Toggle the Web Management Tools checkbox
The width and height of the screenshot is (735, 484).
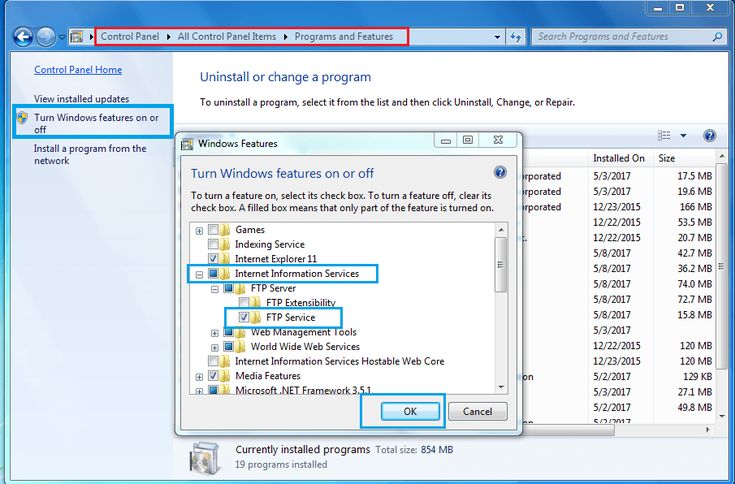pos(229,332)
